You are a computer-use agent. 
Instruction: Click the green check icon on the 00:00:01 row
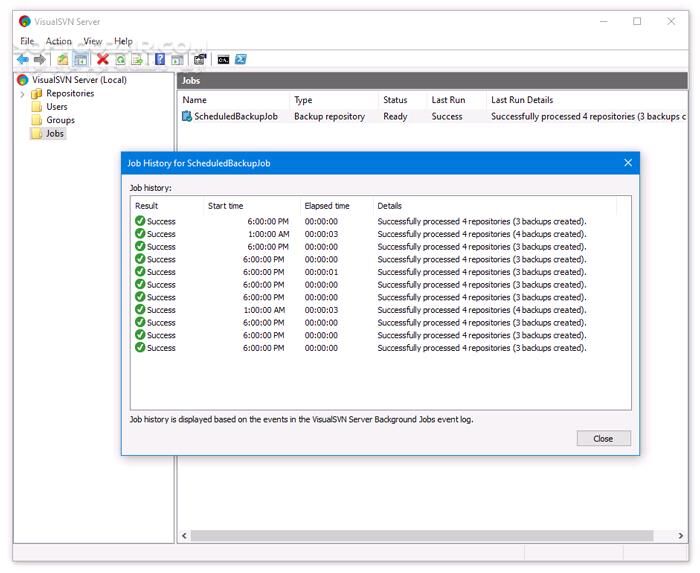pyautogui.click(x=140, y=272)
